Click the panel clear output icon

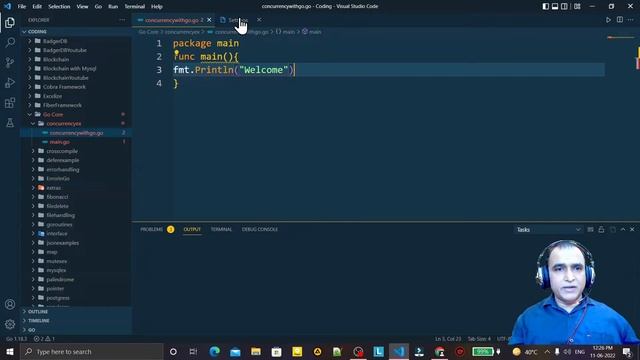point(590,229)
